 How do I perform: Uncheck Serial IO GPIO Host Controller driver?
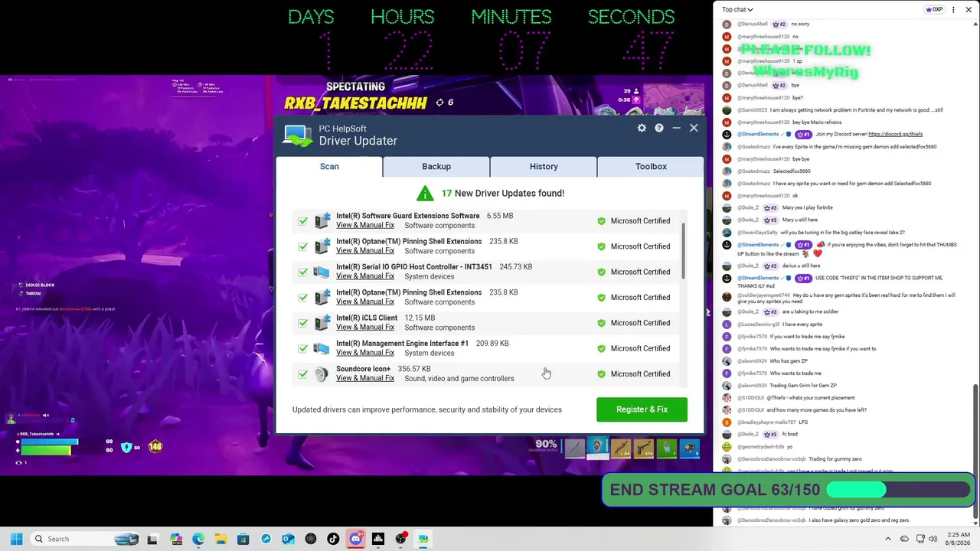click(303, 272)
